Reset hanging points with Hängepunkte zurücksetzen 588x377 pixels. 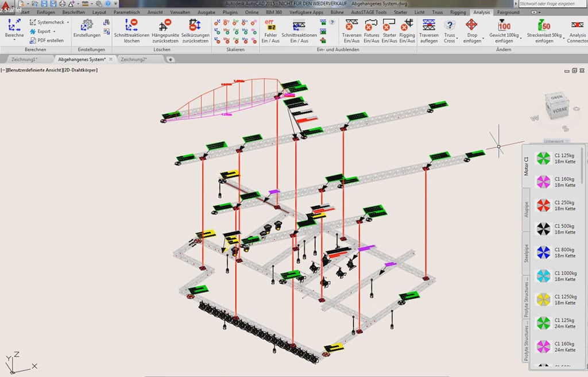pos(165,25)
